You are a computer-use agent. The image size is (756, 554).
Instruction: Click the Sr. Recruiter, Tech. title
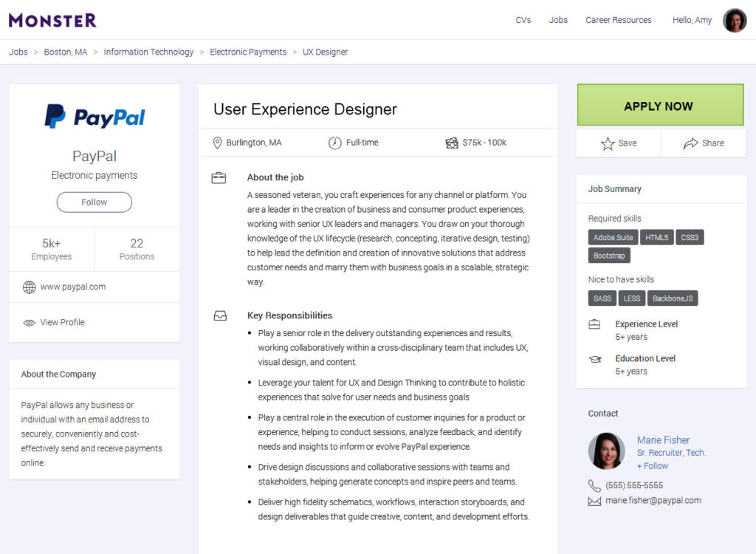pos(671,453)
